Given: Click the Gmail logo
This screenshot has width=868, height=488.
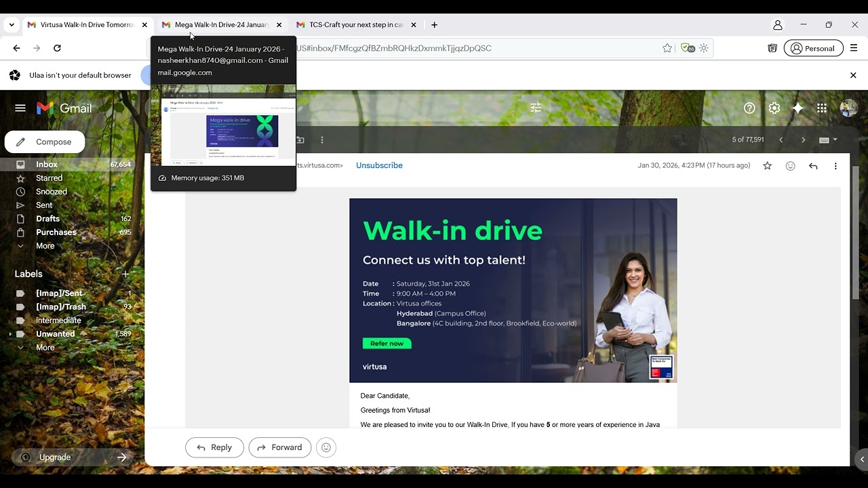Looking at the screenshot, I should tap(64, 108).
